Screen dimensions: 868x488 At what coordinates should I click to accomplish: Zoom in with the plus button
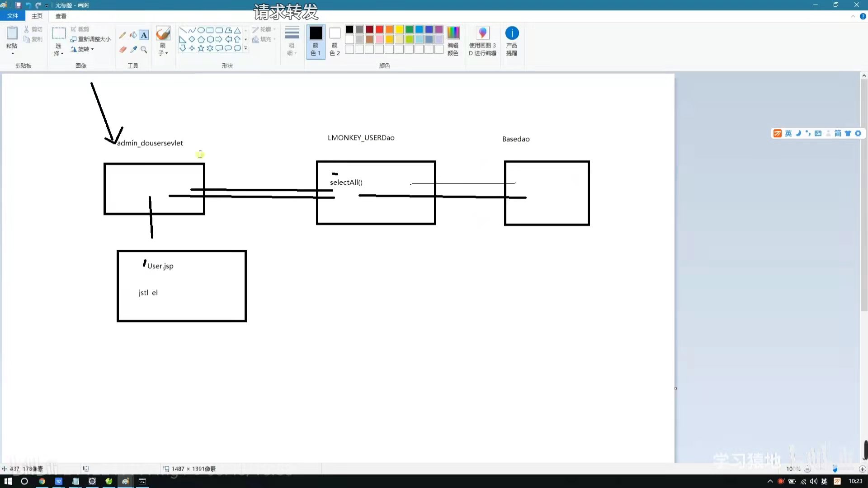pos(862,469)
